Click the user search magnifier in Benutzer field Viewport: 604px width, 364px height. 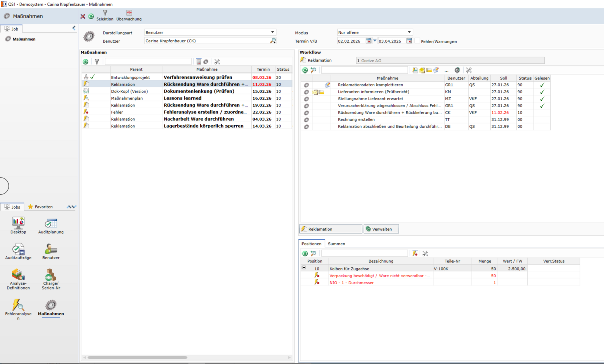[x=273, y=41]
